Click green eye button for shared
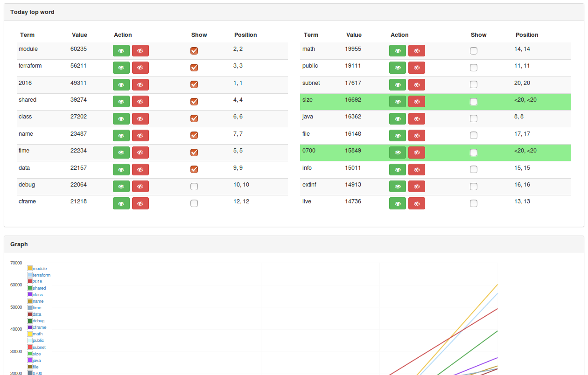This screenshot has width=588, height=375. click(121, 102)
